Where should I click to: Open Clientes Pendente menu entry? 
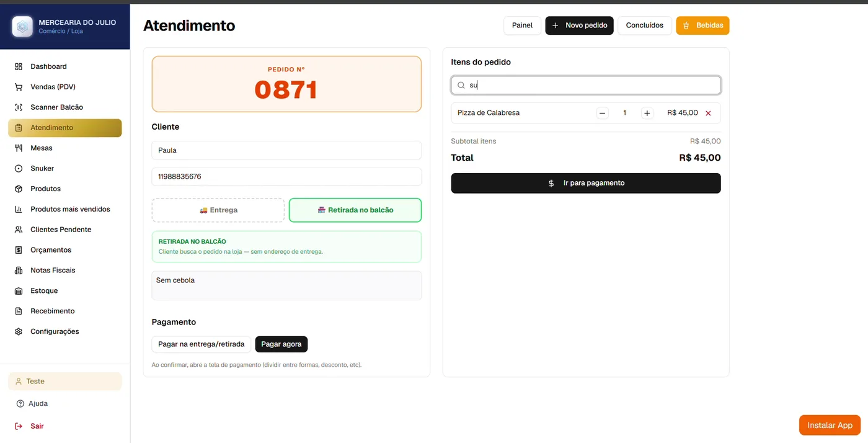[65, 230]
